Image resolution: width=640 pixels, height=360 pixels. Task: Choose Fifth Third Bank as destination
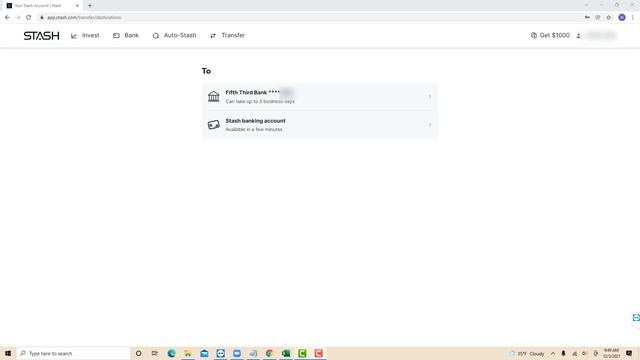(320, 97)
